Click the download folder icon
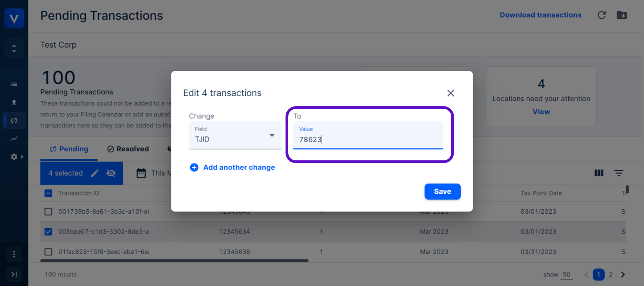Image resolution: width=644 pixels, height=286 pixels. 621,15
